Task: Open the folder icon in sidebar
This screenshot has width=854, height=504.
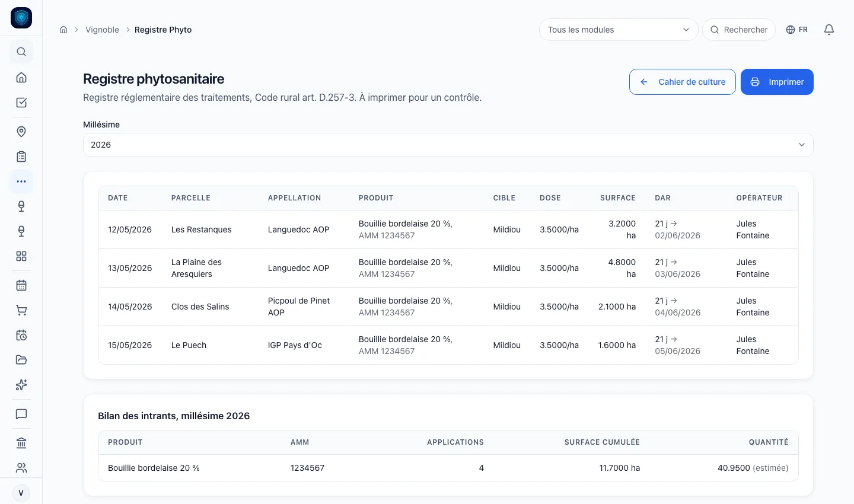Action: [x=21, y=360]
